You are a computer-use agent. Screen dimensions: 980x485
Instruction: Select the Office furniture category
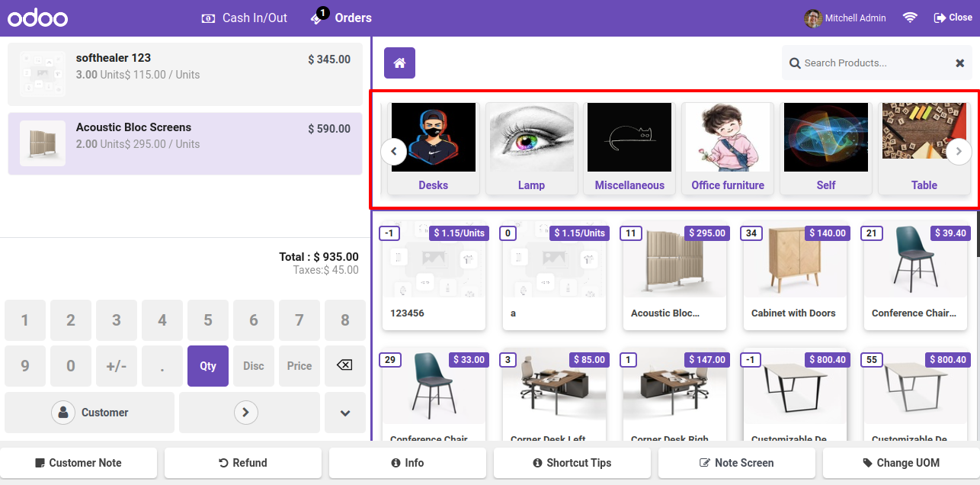728,149
